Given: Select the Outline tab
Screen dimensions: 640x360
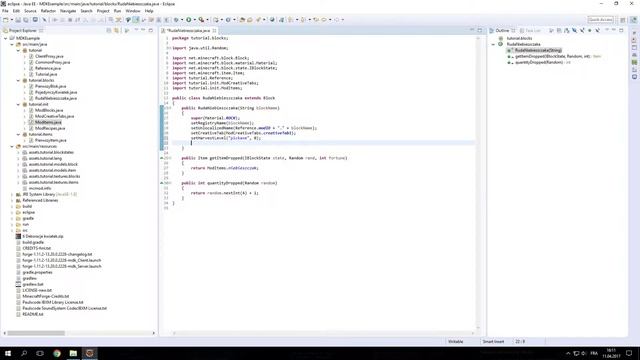Looking at the screenshot, I should (x=502, y=31).
